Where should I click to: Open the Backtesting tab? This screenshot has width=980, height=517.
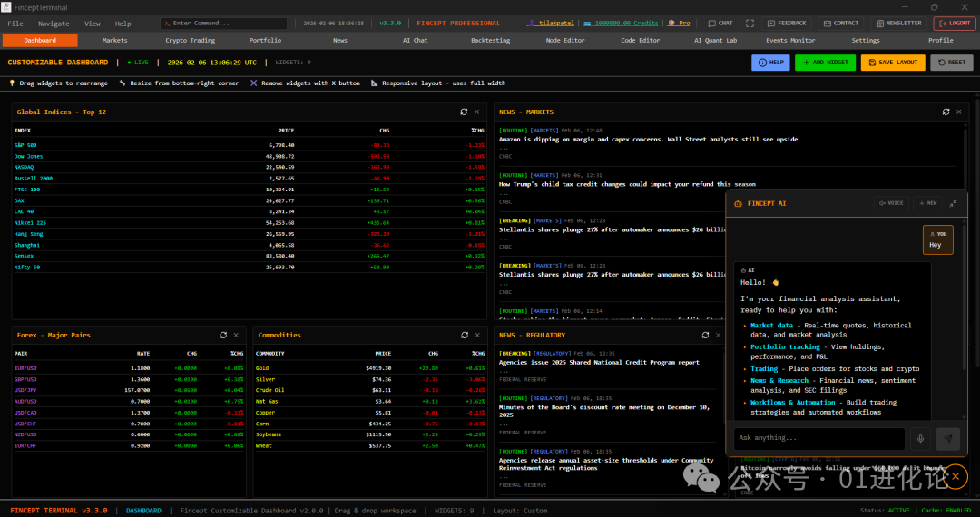pyautogui.click(x=490, y=40)
